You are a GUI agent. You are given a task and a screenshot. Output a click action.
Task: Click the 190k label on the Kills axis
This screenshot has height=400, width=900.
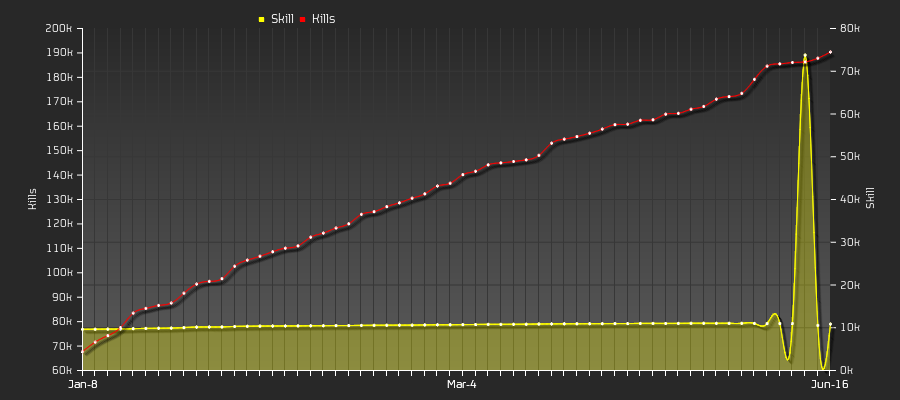(58, 53)
